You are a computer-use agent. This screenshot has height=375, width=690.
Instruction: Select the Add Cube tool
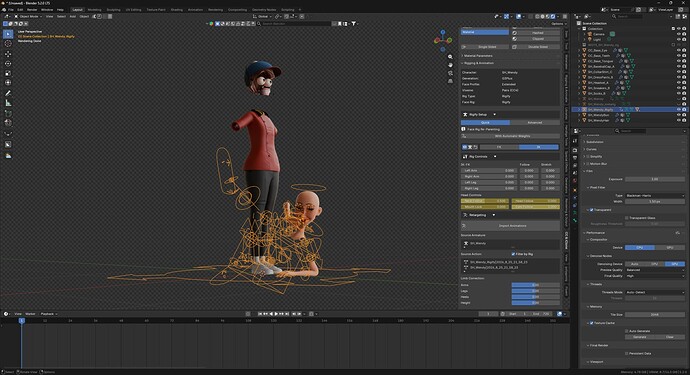coord(8,113)
